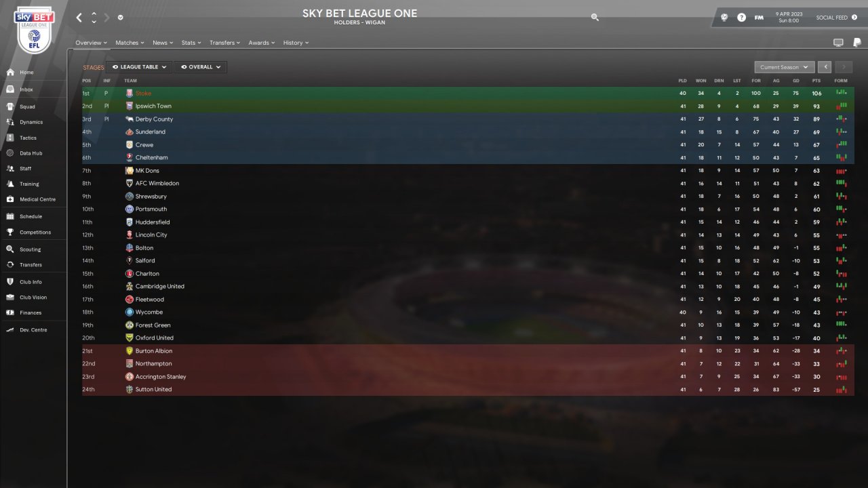Open the Stoke team link

(143, 94)
